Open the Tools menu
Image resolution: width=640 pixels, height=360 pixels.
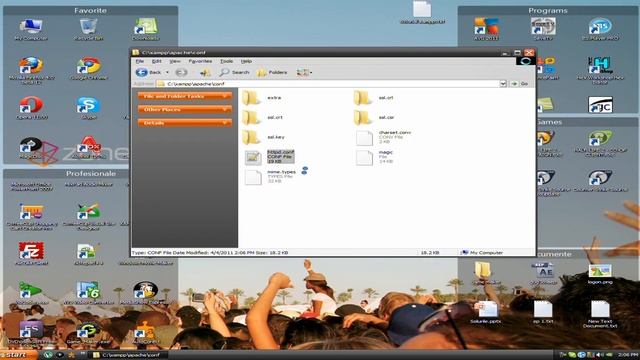[x=227, y=61]
